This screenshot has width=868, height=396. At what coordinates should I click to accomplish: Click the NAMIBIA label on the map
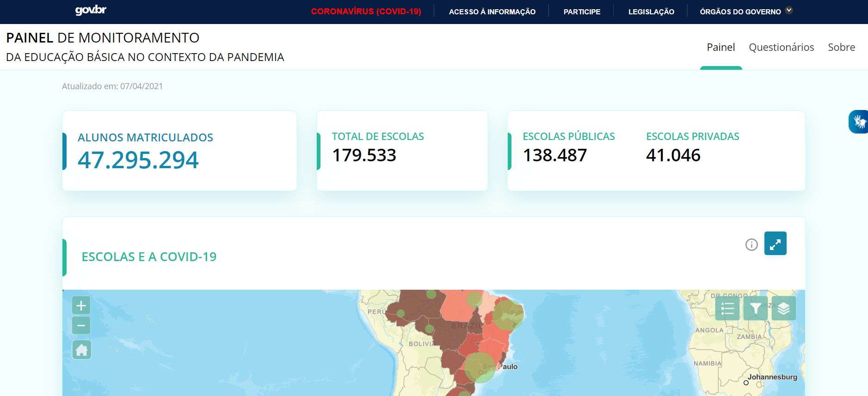coord(708,364)
